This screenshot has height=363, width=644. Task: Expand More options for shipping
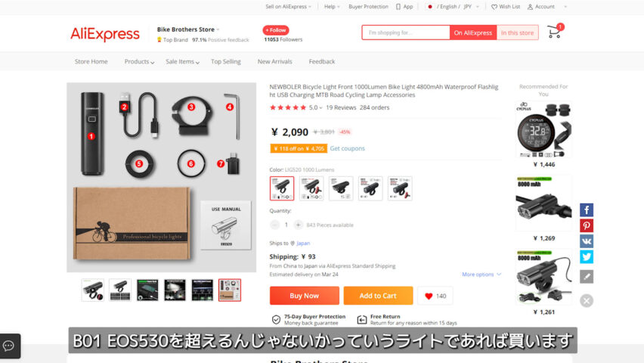[x=481, y=275]
